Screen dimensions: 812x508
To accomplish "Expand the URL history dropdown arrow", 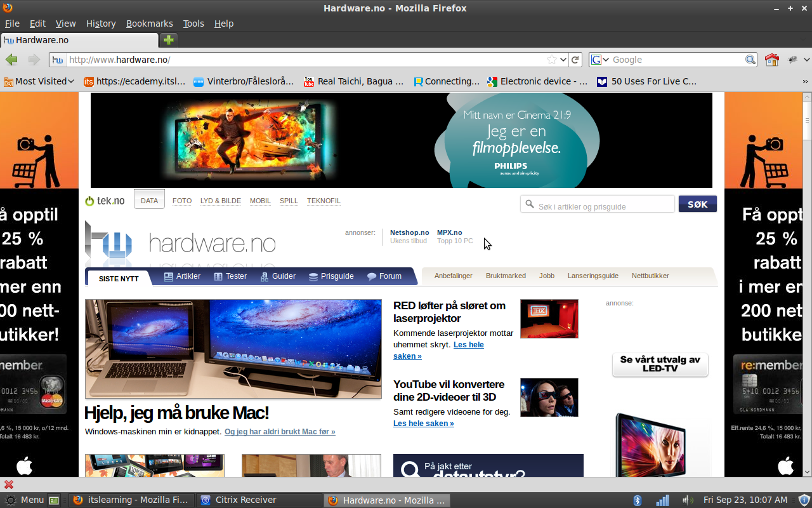I will click(563, 60).
